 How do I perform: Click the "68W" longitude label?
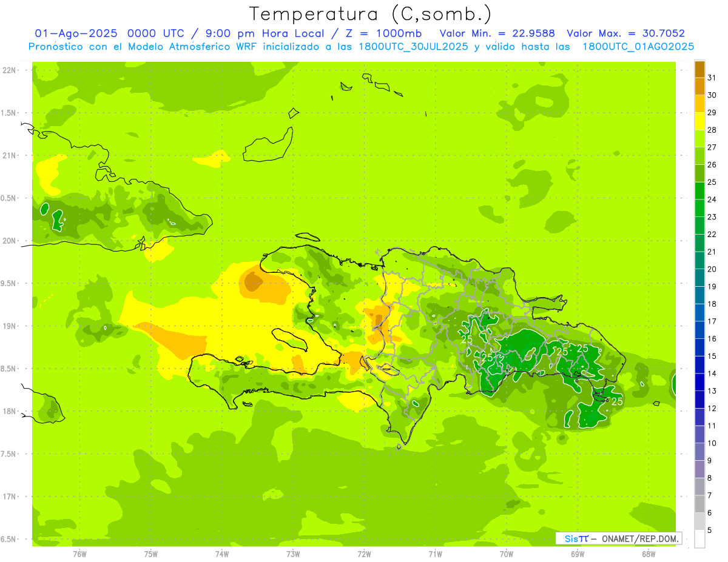pos(649,554)
